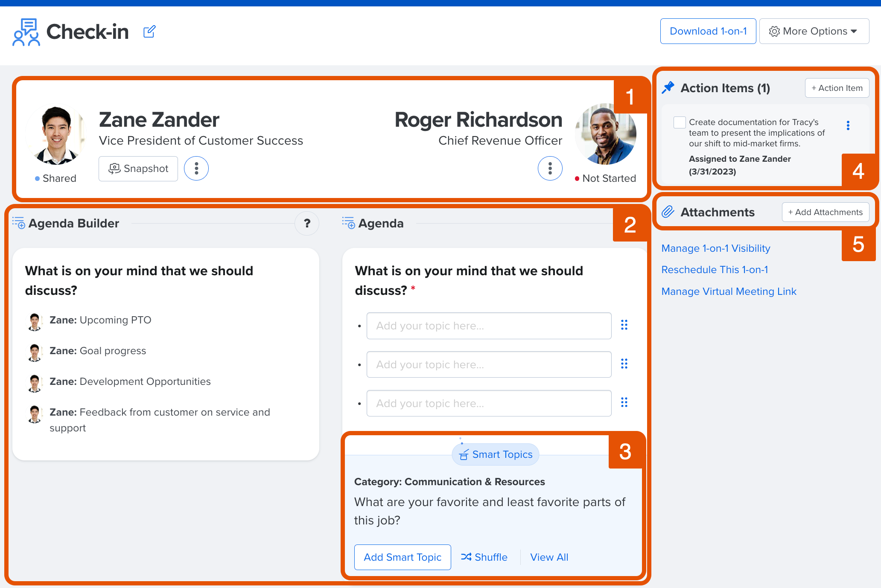Check the Create documentation action item checkbox

click(680, 122)
